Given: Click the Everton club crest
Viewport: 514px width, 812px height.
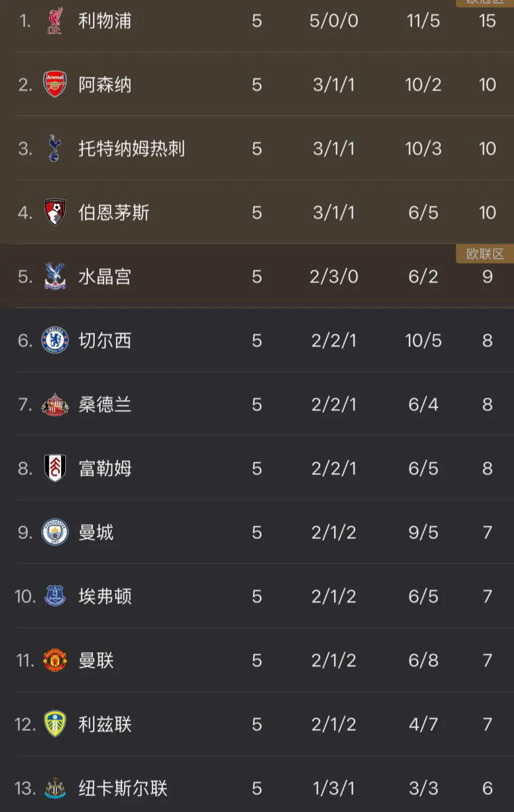Looking at the screenshot, I should tap(55, 596).
